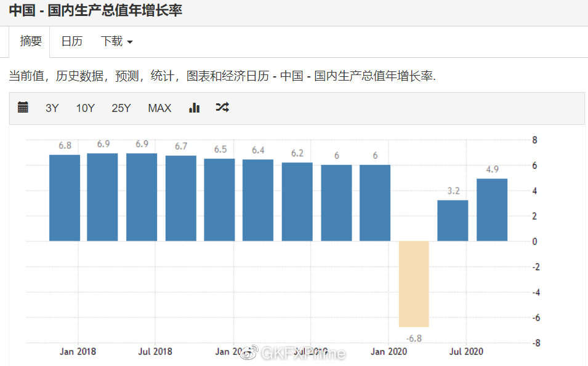Click the y-axis value 8
This screenshot has width=588, height=366.
(x=535, y=140)
